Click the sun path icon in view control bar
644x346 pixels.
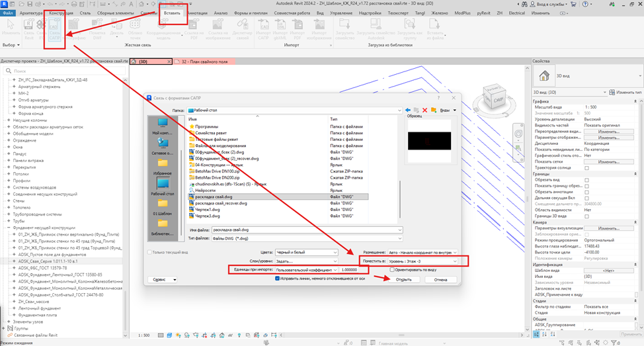tap(178, 335)
